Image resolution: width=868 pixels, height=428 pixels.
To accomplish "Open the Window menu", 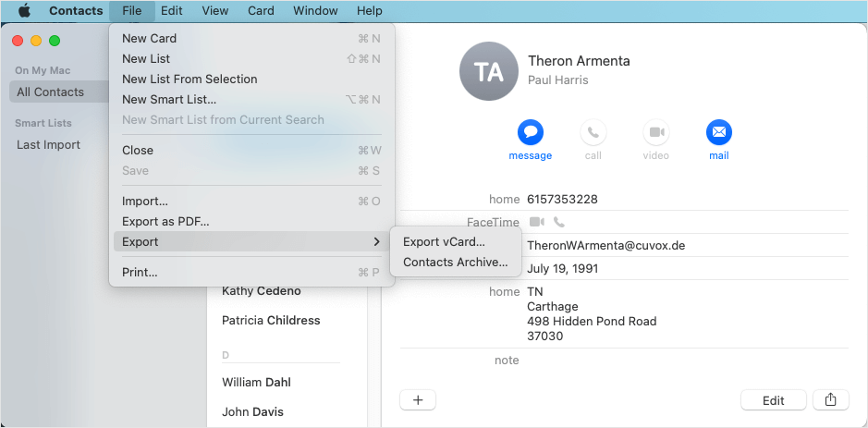I will (315, 10).
